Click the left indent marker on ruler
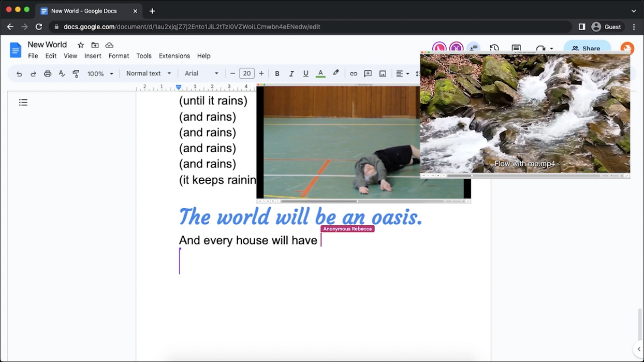 coord(179,88)
